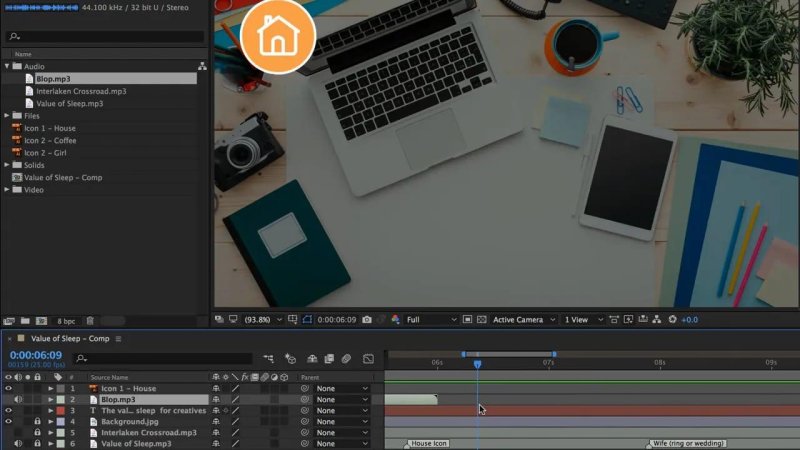Toggle mask and shape path visibility icon
This screenshot has width=800, height=450.
click(307, 319)
